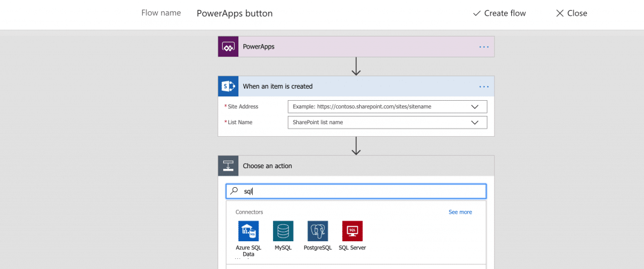Click the Choose an action step icon
This screenshot has width=644, height=269.
tap(228, 166)
